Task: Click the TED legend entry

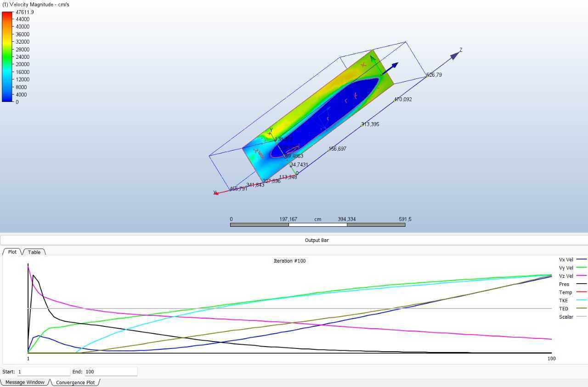Action: coord(572,308)
